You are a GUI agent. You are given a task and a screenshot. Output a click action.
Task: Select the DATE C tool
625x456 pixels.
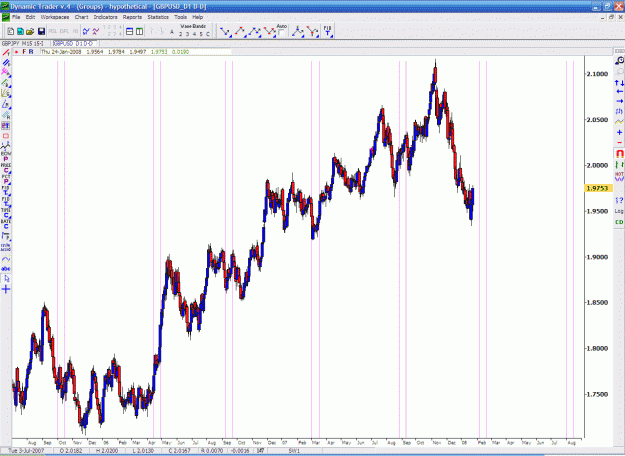point(6,224)
